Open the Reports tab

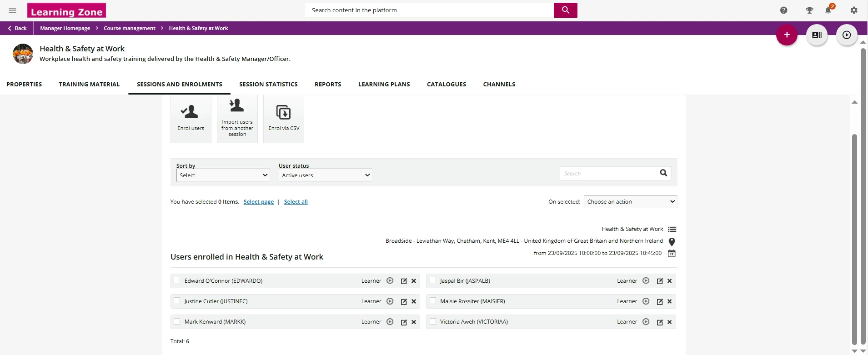328,85
